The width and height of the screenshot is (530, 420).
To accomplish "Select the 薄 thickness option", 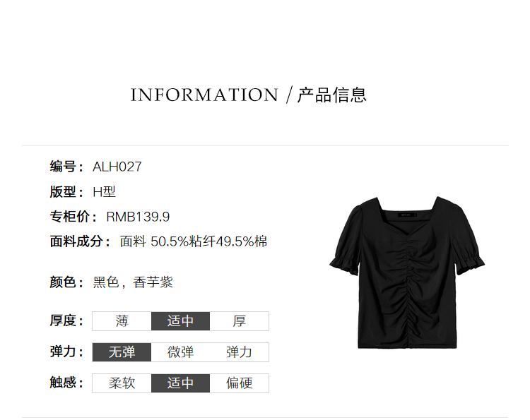I will click(122, 321).
